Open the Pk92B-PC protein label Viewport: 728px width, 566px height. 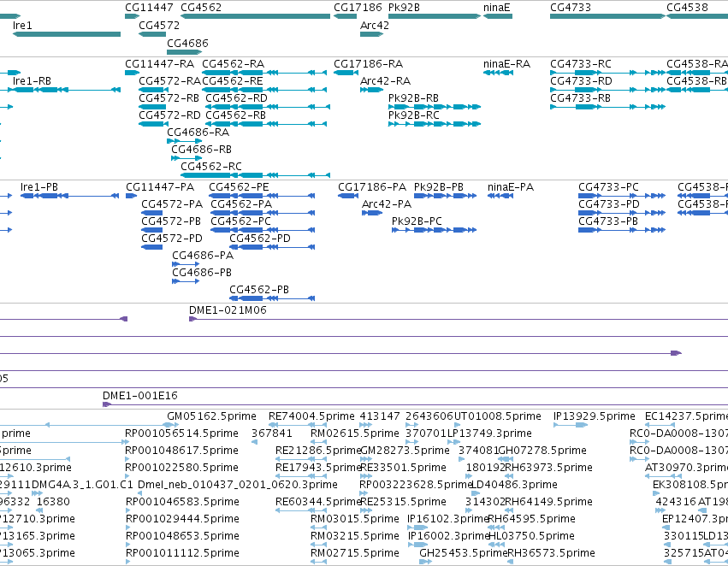[x=417, y=221]
